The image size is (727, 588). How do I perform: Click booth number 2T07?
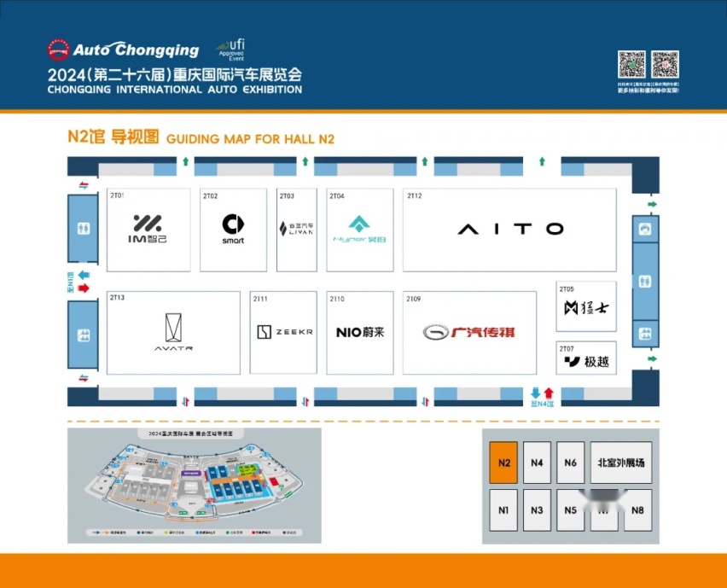(567, 348)
